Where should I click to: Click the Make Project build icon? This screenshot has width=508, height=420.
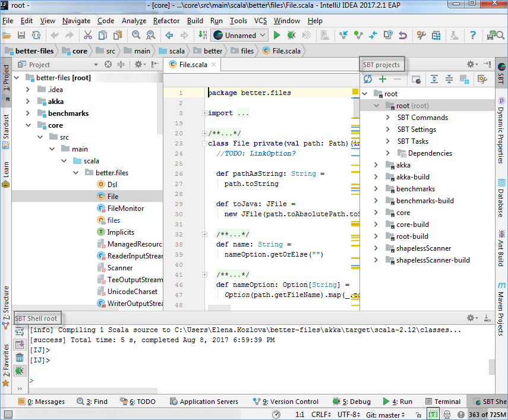(x=203, y=35)
